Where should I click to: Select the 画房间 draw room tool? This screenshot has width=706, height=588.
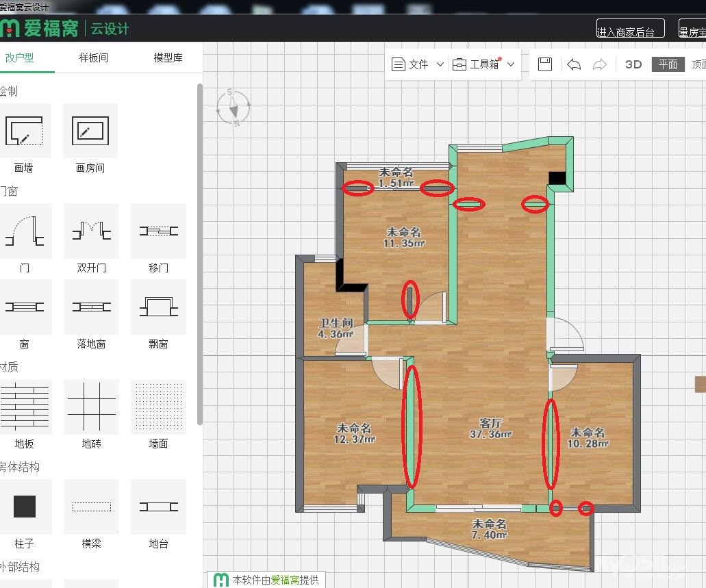pos(90,131)
